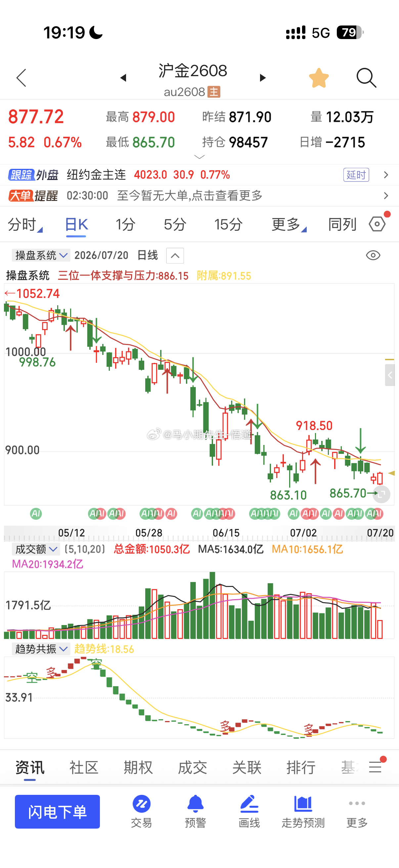Viewport: 399px width, 868px height.
Task: Toggle chart visibility eye icon
Action: [373, 256]
